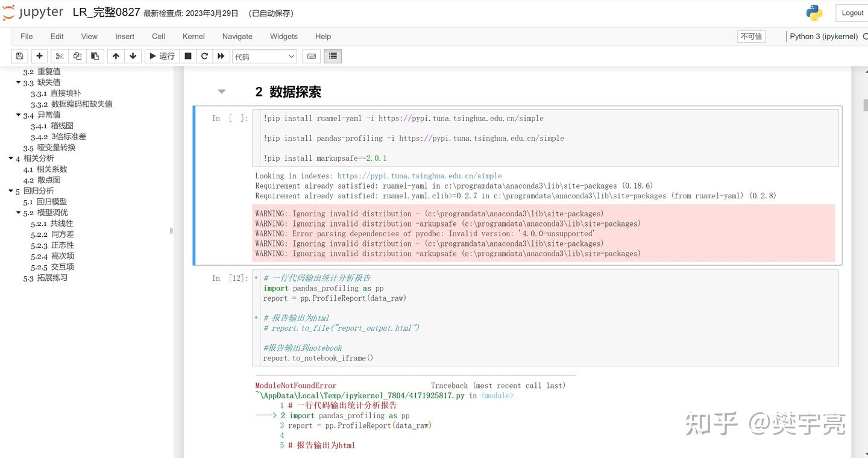Cut the selected cell with scissors icon
This screenshot has width=868, height=458.
click(59, 55)
